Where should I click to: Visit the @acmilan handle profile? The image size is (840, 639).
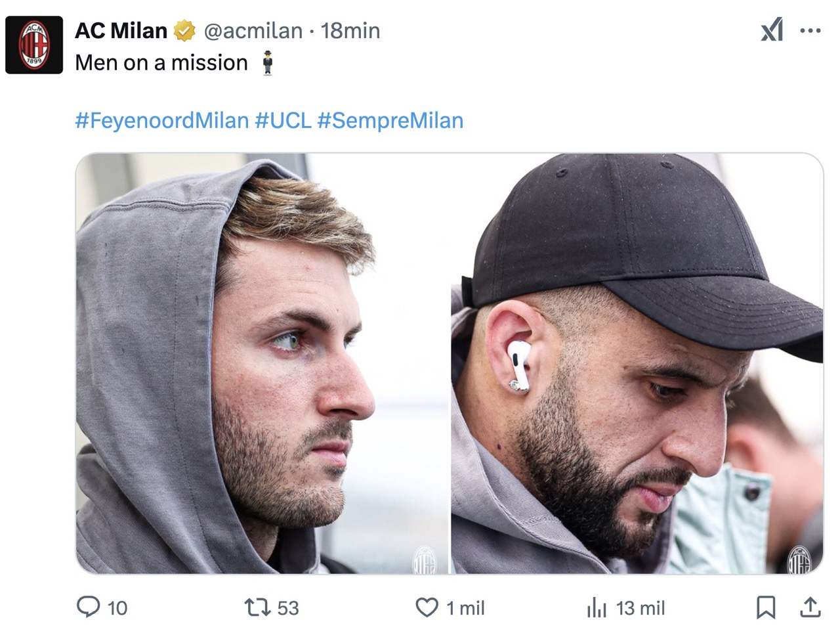[x=253, y=30]
